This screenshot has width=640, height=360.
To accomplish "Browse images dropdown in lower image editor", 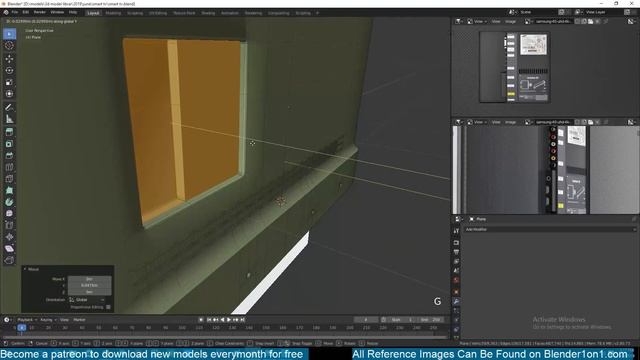I will pos(528,122).
